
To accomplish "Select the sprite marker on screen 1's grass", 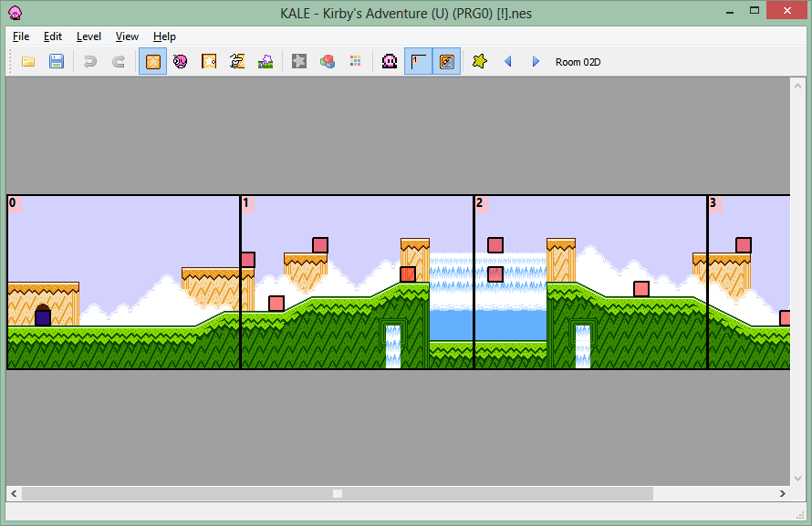I will pyautogui.click(x=276, y=303).
